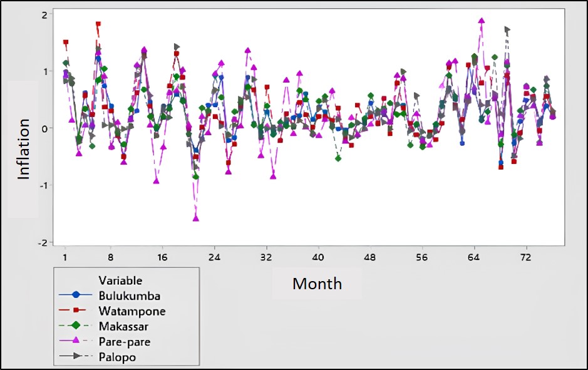Select the Palopo peak marker near month 69
Viewport: 588px width, 370px height.
pyautogui.click(x=507, y=29)
